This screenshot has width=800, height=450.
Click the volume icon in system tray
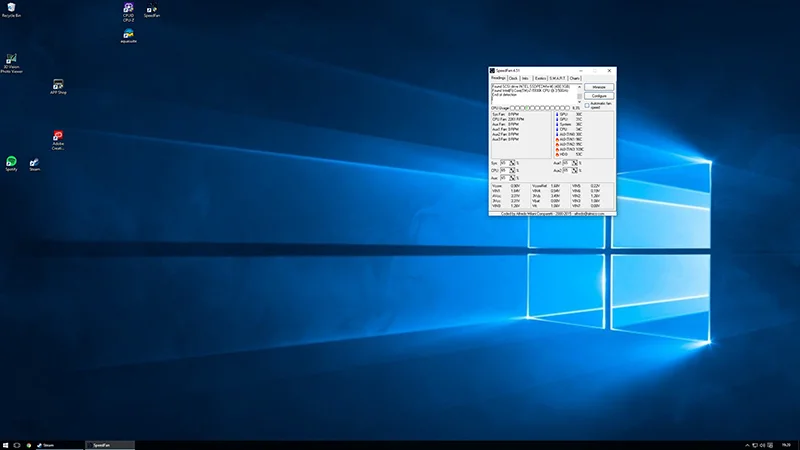coord(763,445)
